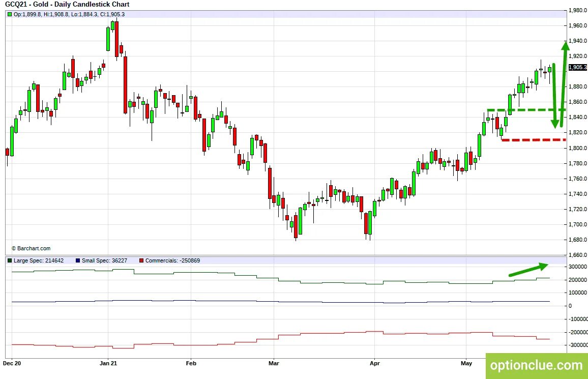Click the 1,880.0 price axis label
The height and width of the screenshot is (379, 588).
[x=577, y=86]
